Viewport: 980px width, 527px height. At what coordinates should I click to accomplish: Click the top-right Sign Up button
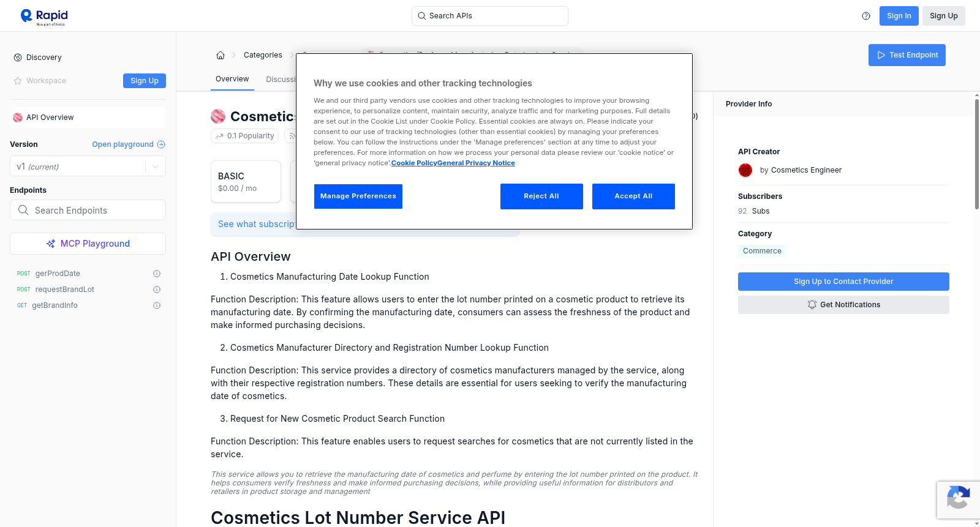[943, 16]
